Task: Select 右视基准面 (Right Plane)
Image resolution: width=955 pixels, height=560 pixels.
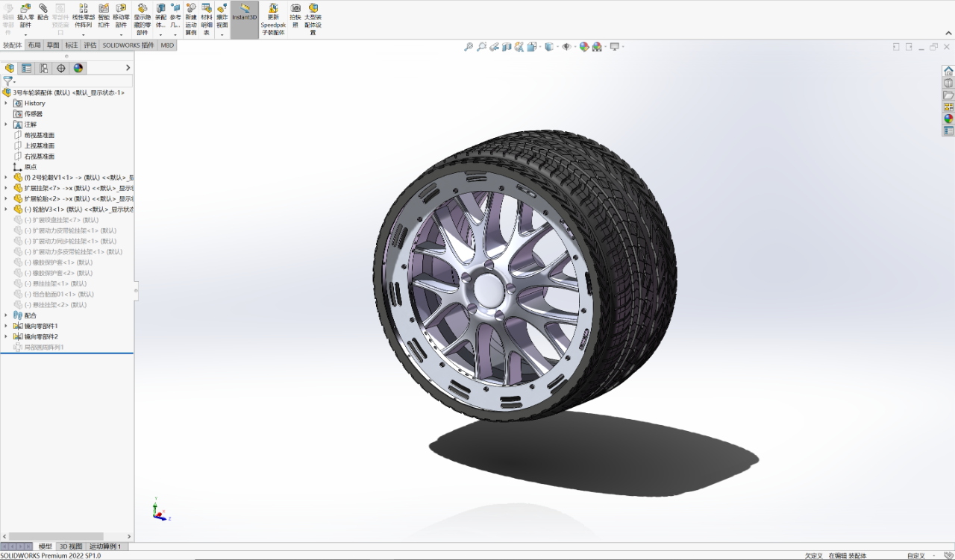Action: [x=40, y=157]
